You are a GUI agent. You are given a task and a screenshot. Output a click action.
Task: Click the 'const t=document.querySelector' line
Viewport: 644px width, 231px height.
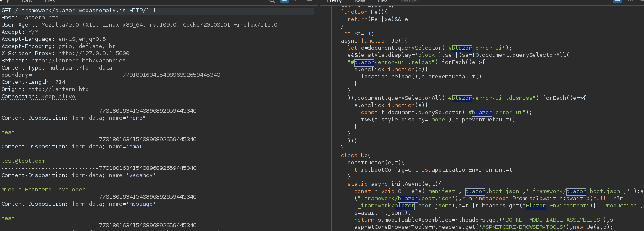[x=447, y=113]
